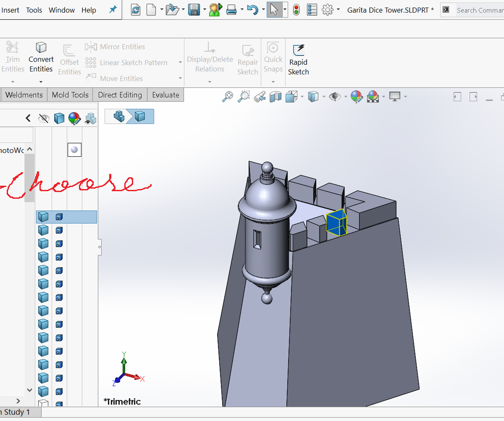Viewport: 504px width, 421px height.
Task: Click the command prompt icon beside search
Action: [x=446, y=10]
